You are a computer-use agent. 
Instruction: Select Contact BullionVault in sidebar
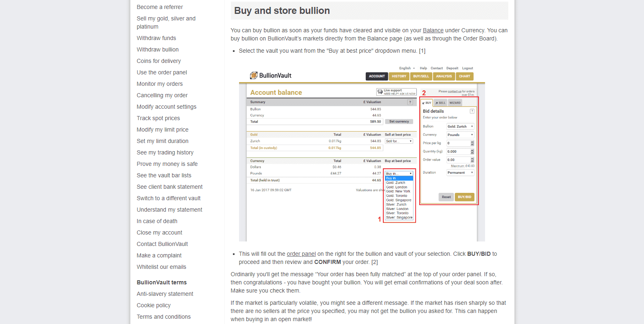tap(162, 244)
